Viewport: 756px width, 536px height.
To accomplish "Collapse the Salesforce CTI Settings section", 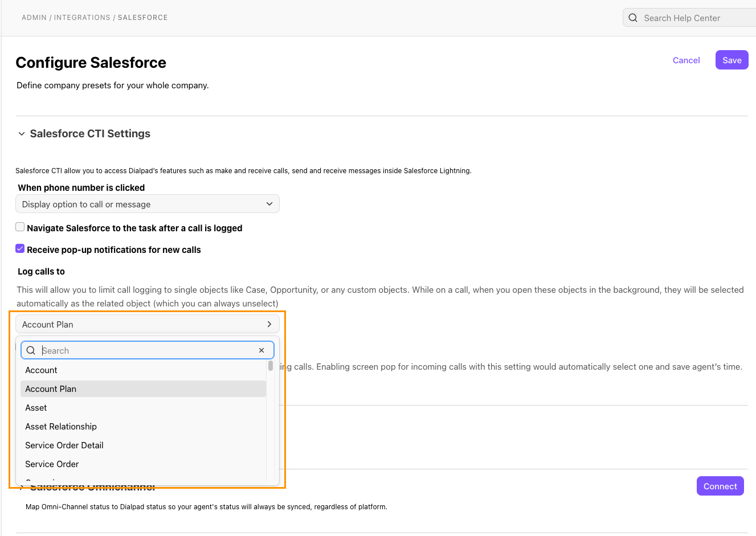I will pos(22,134).
